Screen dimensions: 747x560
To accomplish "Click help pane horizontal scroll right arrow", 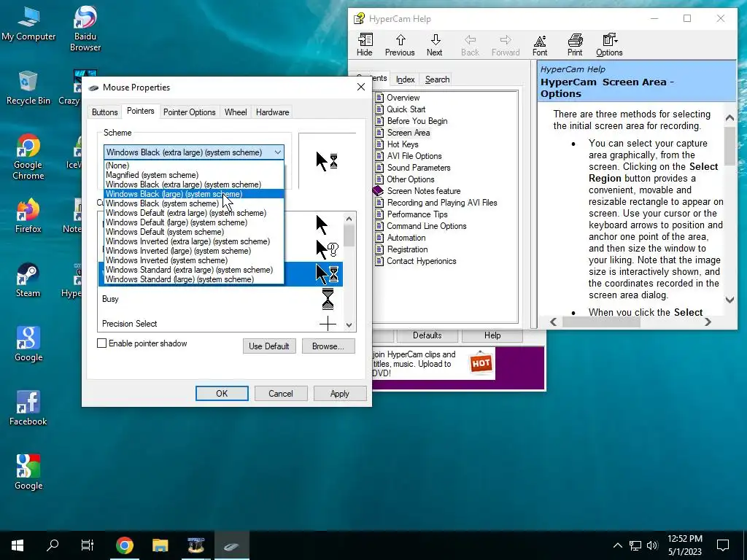I will coord(708,322).
